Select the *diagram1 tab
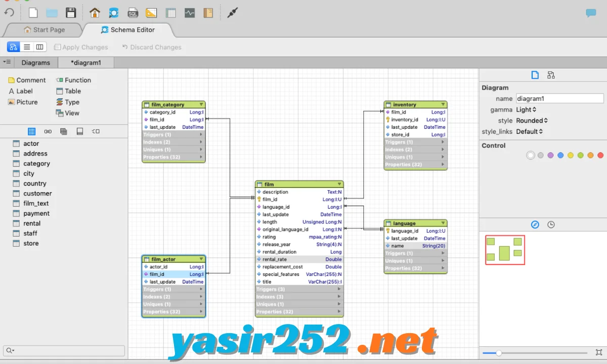607x364 pixels. pos(86,63)
